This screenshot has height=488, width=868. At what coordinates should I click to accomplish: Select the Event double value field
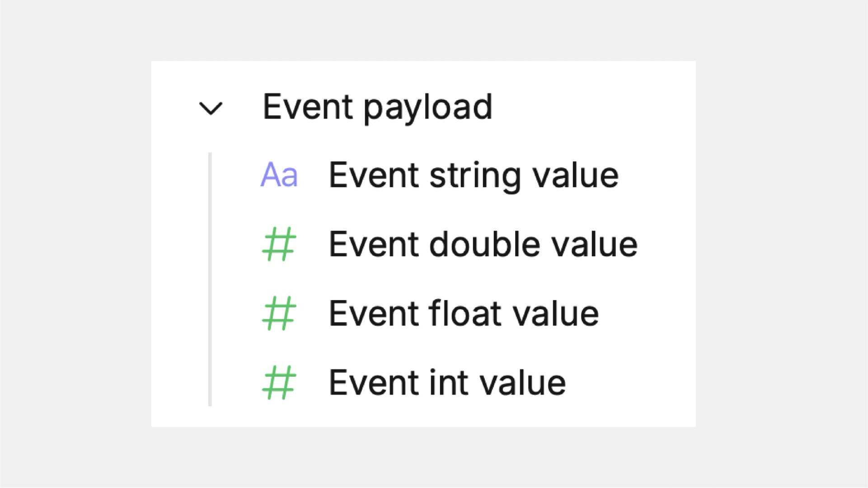483,244
